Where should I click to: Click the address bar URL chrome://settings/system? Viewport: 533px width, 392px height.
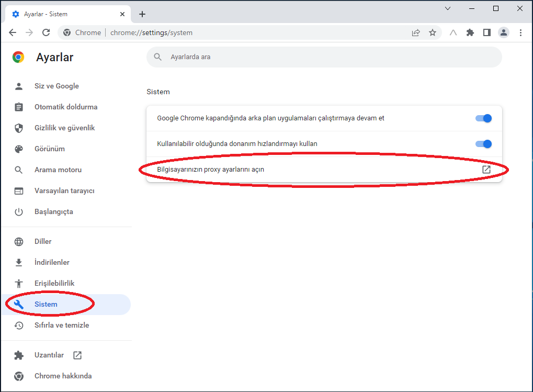coord(151,32)
